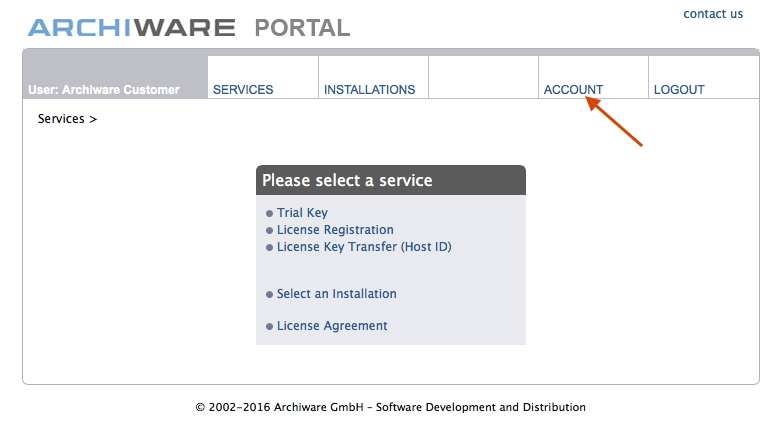
Task: Open the Trial Key service link
Action: coord(302,213)
